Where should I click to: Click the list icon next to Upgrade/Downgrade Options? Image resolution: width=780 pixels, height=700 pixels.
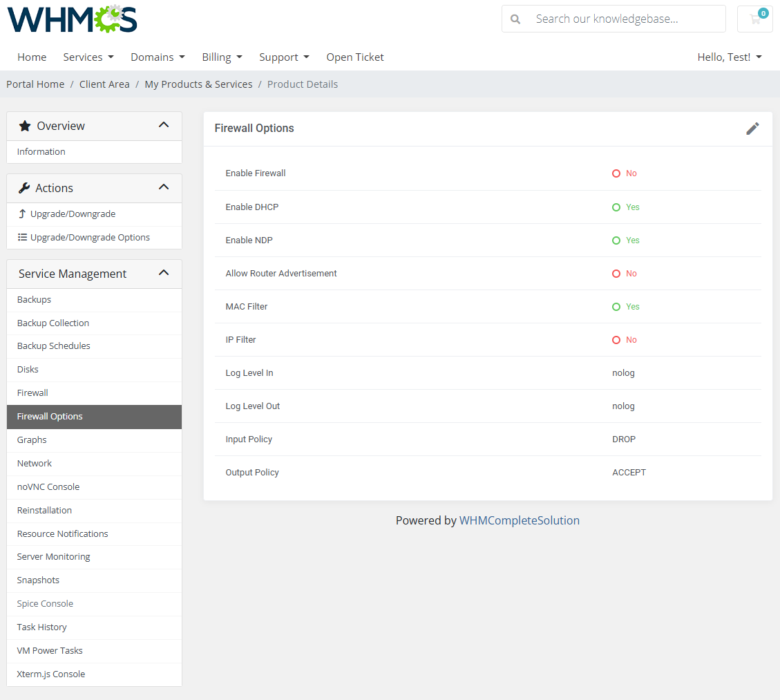[22, 237]
